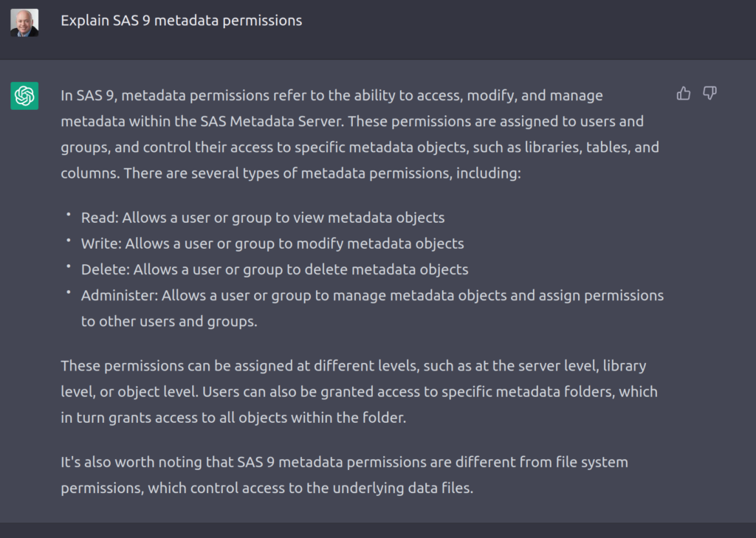Click the thumbs up feedback icon

(x=683, y=93)
